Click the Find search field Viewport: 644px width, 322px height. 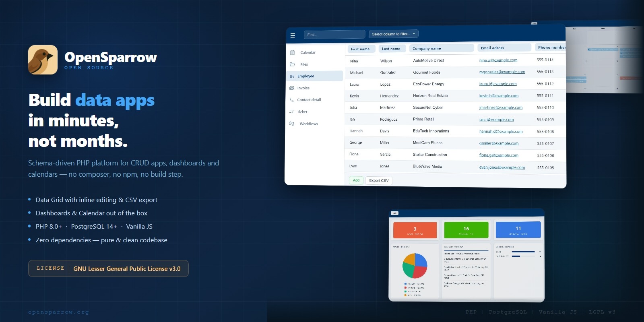click(x=334, y=35)
